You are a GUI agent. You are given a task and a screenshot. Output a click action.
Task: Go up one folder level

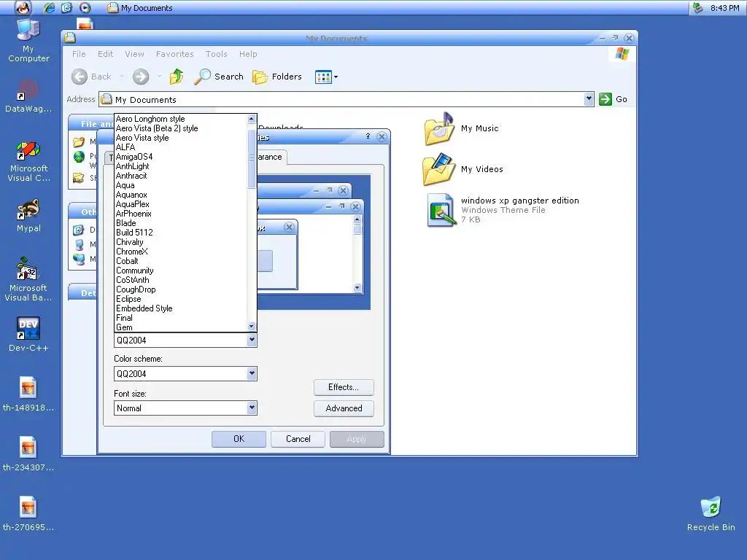(177, 77)
